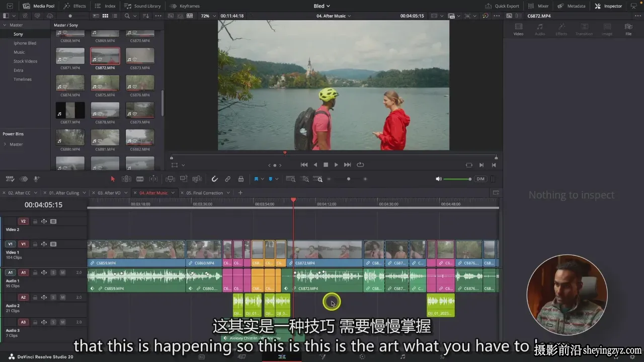Adjust the green monitor volume slider

click(x=457, y=179)
